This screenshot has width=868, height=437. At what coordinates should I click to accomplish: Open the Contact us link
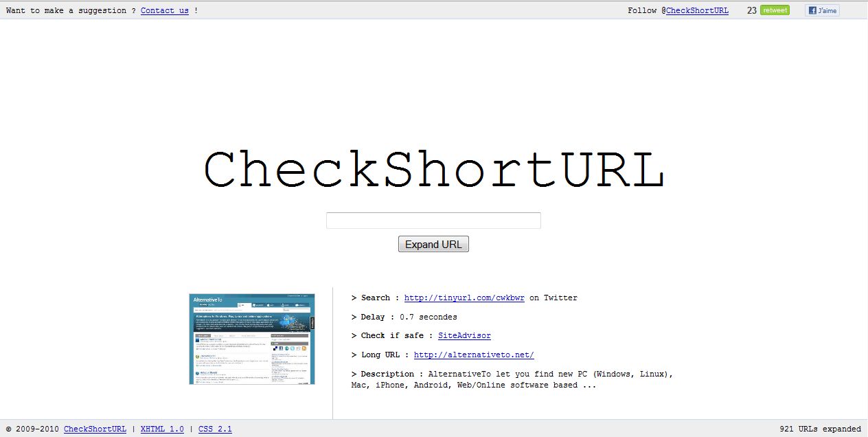tap(163, 10)
